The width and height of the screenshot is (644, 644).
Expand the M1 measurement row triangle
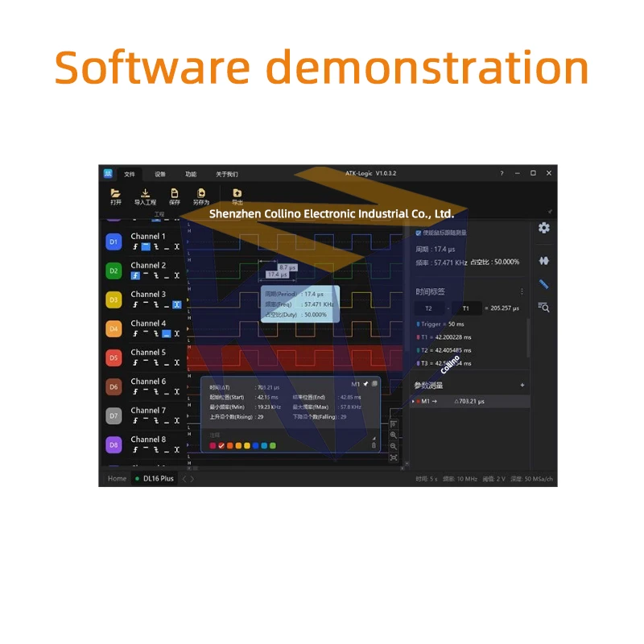coord(413,401)
